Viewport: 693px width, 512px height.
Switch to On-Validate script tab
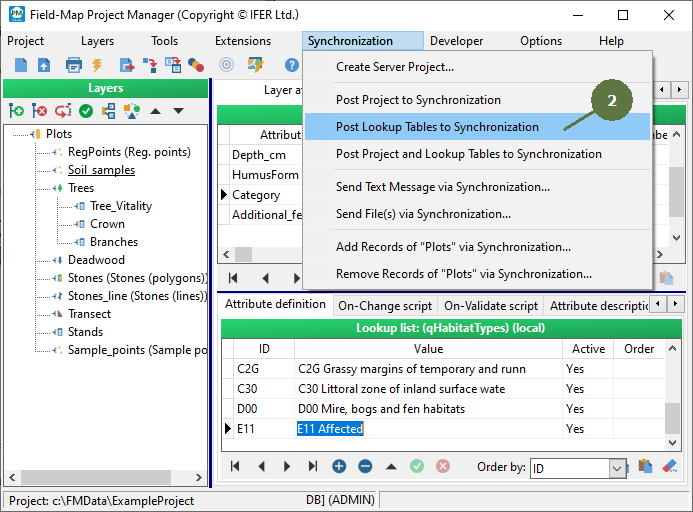pyautogui.click(x=491, y=306)
